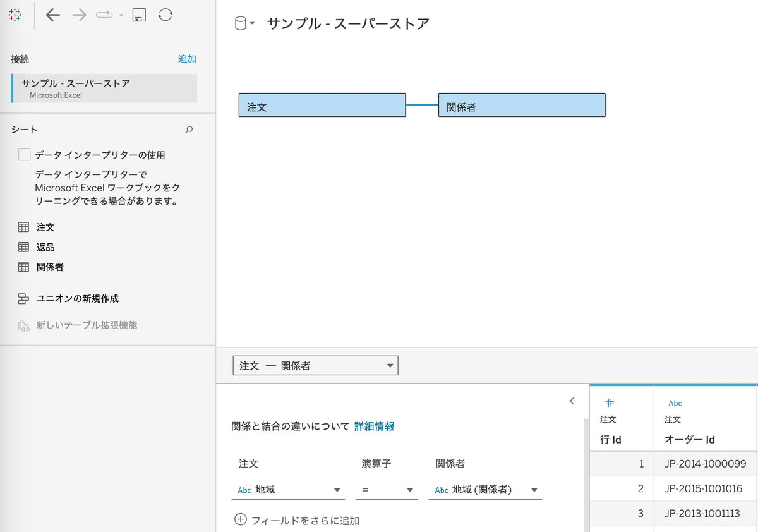Image resolution: width=758 pixels, height=532 pixels.
Task: Open the 注文 地域 field dropdown
Action: click(289, 490)
